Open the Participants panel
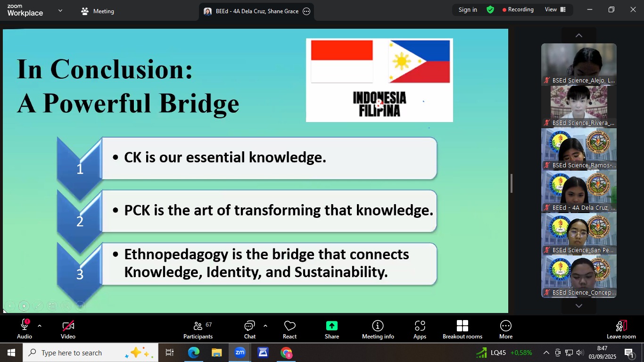The image size is (644, 362). (x=198, y=329)
